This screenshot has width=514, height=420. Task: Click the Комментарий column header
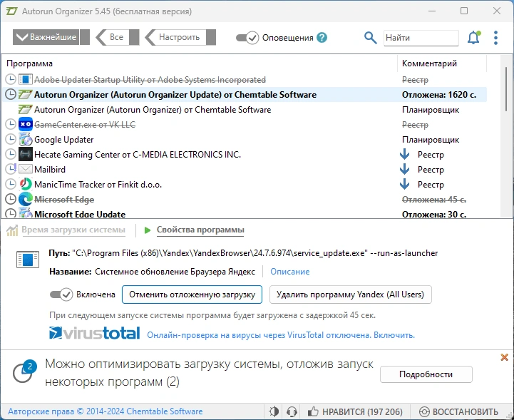pos(429,63)
